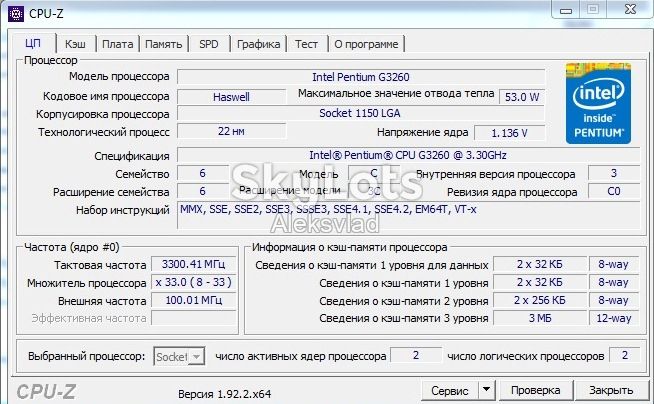Switch to the ЦП tab
Viewport: 654px width, 404px height.
click(33, 43)
